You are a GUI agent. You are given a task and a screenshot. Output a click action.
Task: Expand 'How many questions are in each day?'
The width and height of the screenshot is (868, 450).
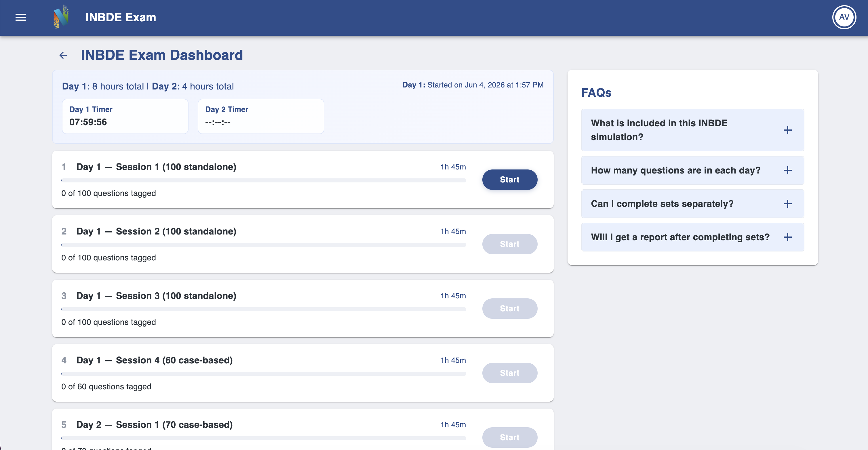point(692,170)
